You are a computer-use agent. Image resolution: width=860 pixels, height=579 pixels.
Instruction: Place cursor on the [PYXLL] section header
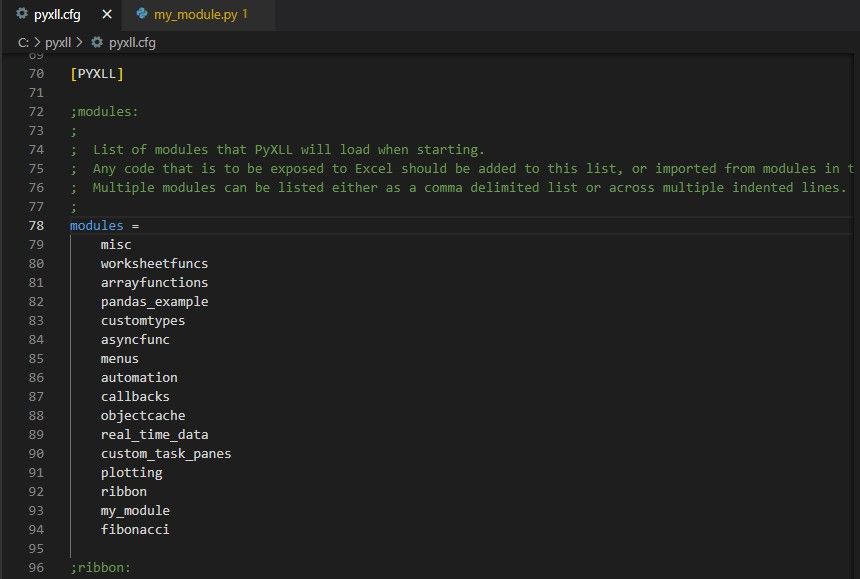point(96,73)
